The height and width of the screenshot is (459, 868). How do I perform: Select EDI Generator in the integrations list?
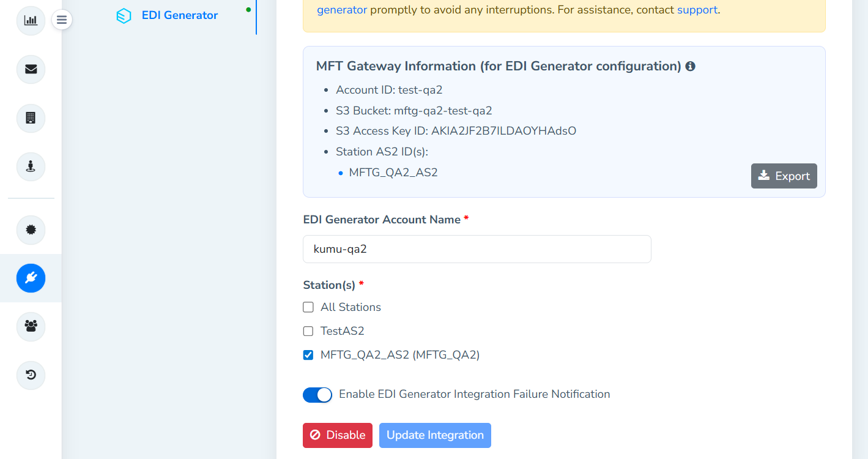click(179, 15)
